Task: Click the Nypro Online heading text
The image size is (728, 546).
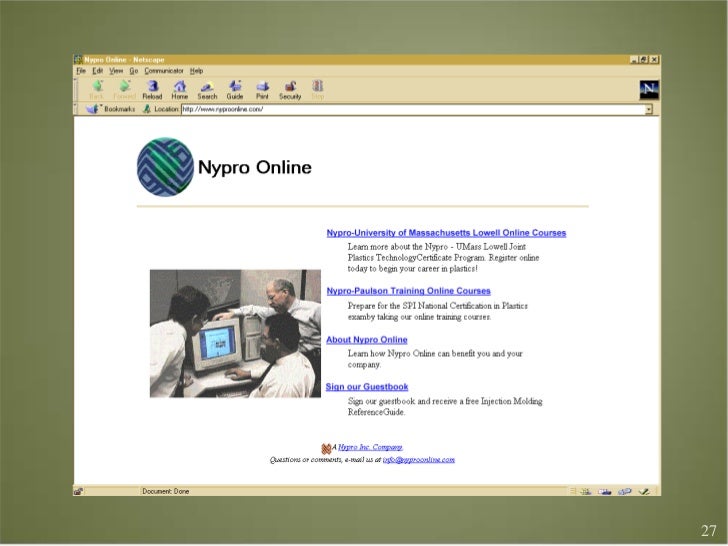Action: point(255,168)
